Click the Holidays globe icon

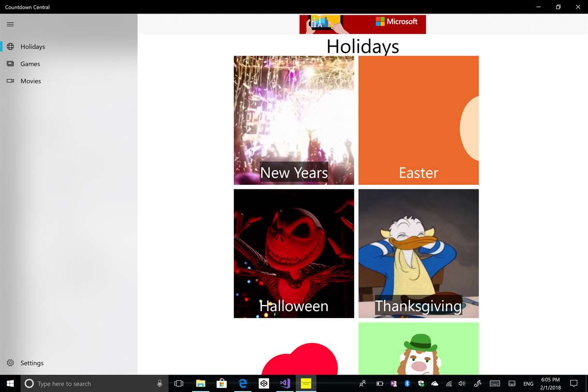(x=10, y=46)
